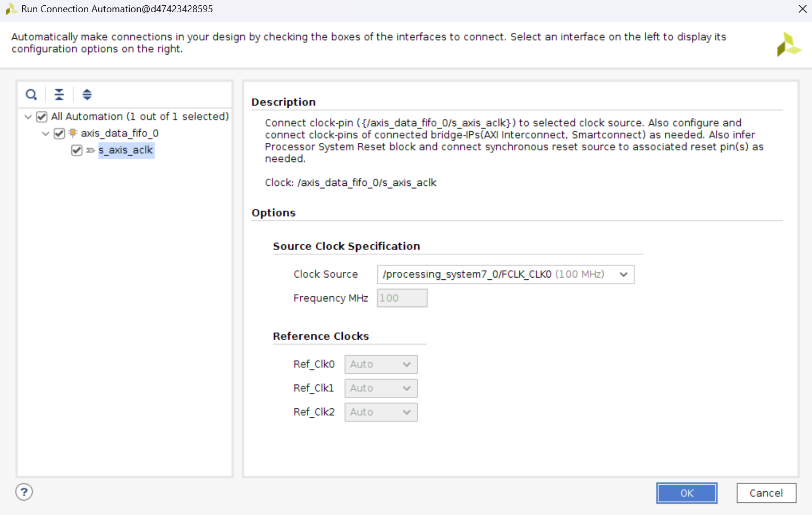Image resolution: width=812 pixels, height=515 pixels.
Task: Select the s_axis_aclk tree item
Action: 126,150
